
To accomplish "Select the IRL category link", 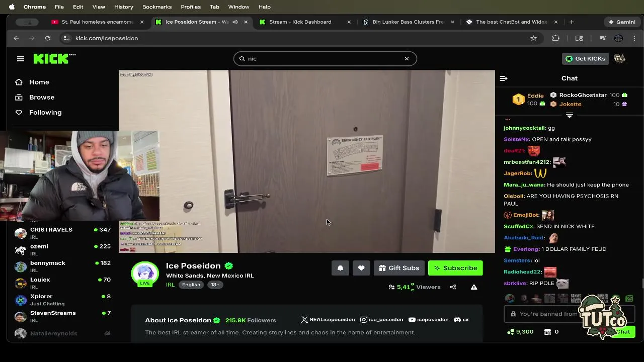I will pyautogui.click(x=170, y=285).
